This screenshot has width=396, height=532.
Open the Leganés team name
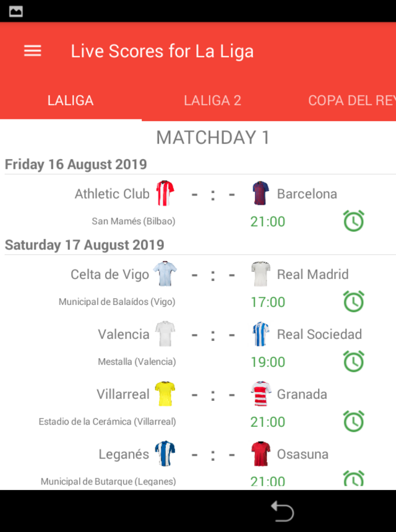tap(124, 454)
